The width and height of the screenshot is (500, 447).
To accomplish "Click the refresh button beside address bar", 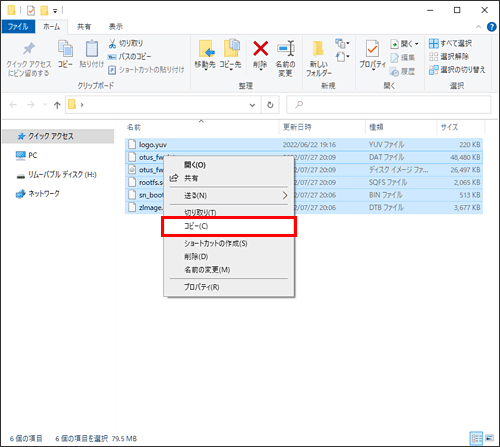I will coord(270,105).
